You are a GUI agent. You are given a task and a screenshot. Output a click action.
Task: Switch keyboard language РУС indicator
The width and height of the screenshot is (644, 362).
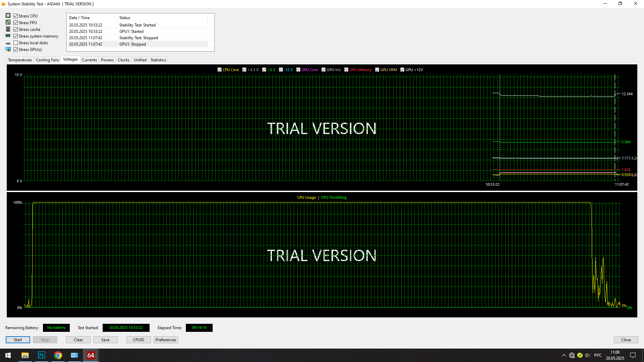coord(598,355)
